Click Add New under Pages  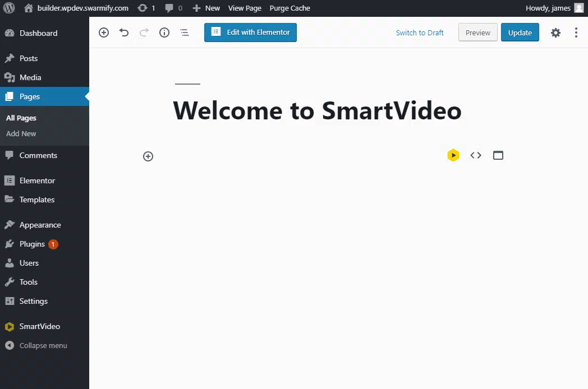21,134
